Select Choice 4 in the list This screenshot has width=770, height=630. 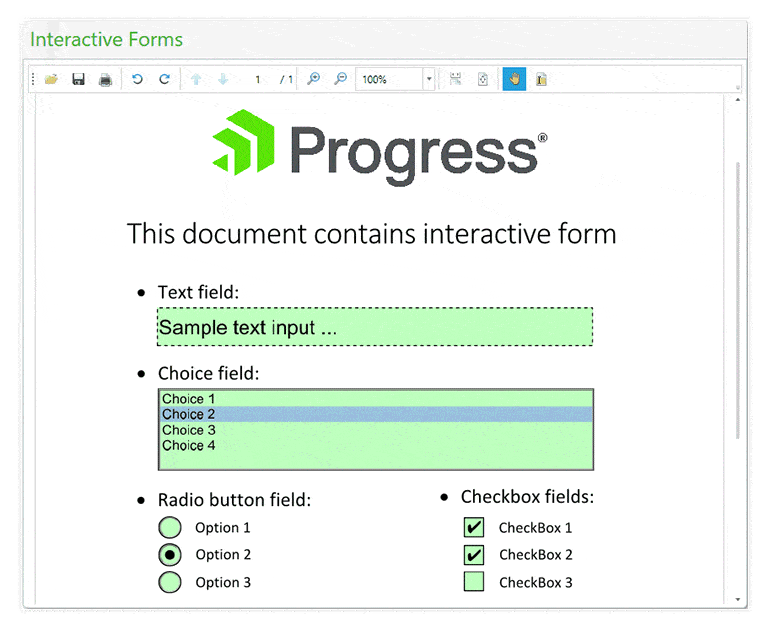click(x=376, y=445)
